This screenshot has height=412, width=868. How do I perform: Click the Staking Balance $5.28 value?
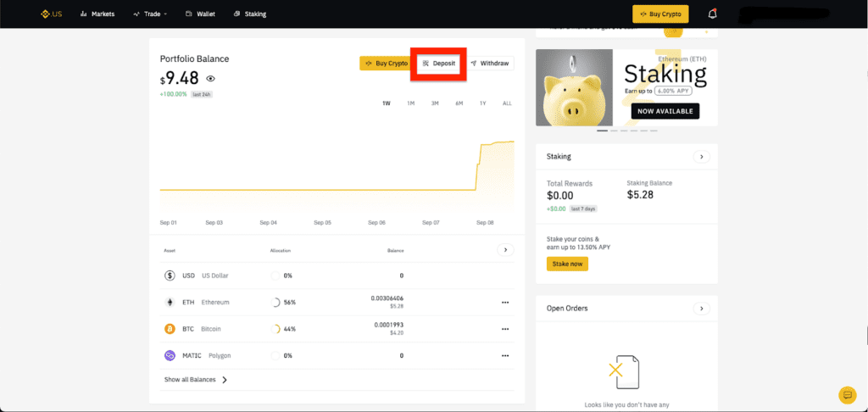(x=641, y=194)
